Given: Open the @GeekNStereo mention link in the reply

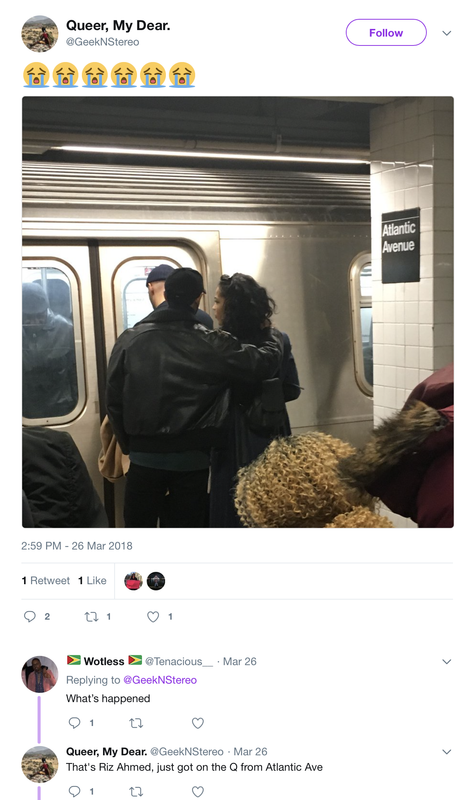Looking at the screenshot, I should (x=160, y=680).
